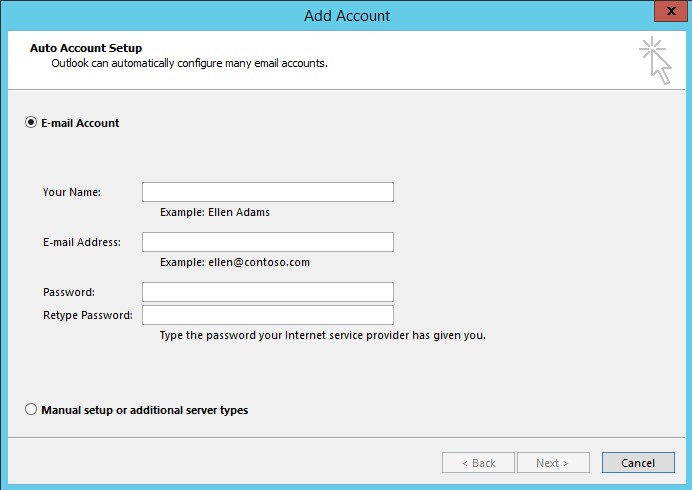Screen dimensions: 692x490
Task: Focus the E-mail Address text box
Action: click(268, 242)
